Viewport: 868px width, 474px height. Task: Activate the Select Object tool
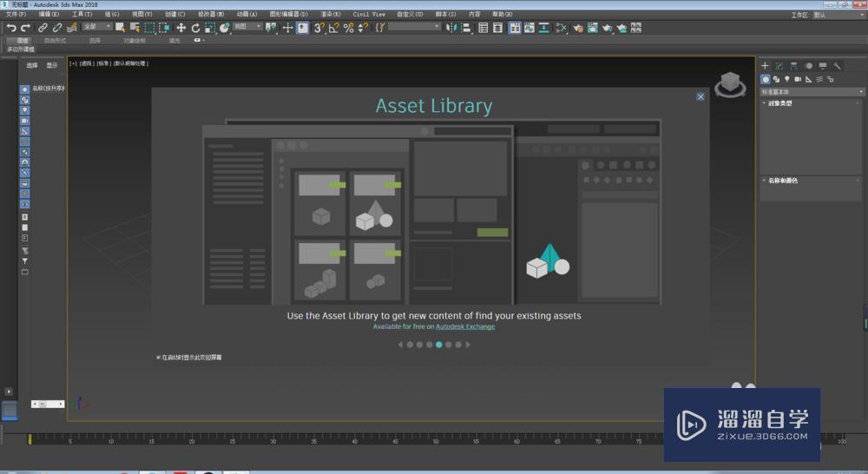click(120, 28)
